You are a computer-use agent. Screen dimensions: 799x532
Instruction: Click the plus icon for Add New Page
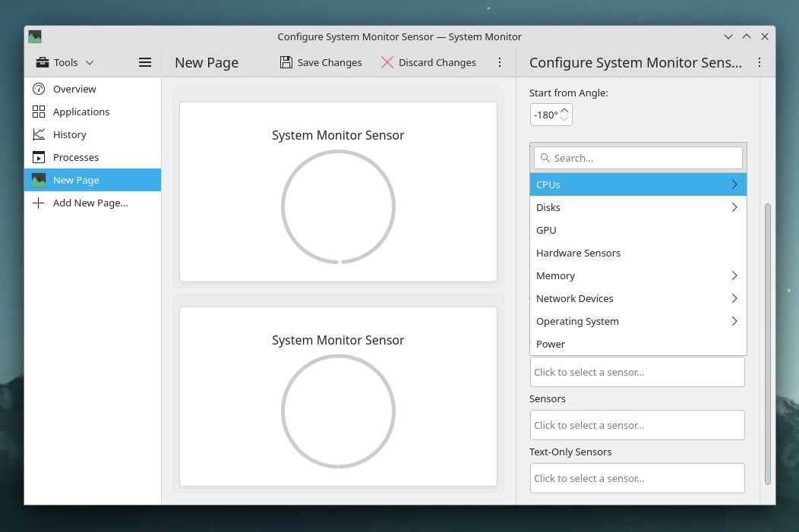pos(38,203)
